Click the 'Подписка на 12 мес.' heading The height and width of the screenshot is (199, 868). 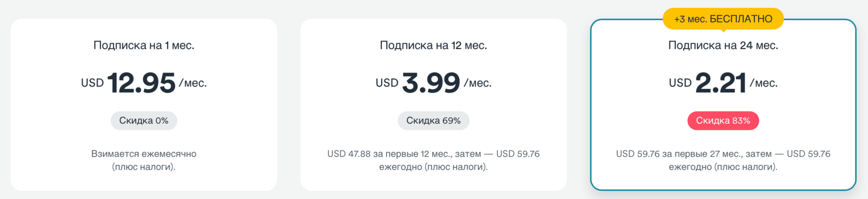click(433, 45)
